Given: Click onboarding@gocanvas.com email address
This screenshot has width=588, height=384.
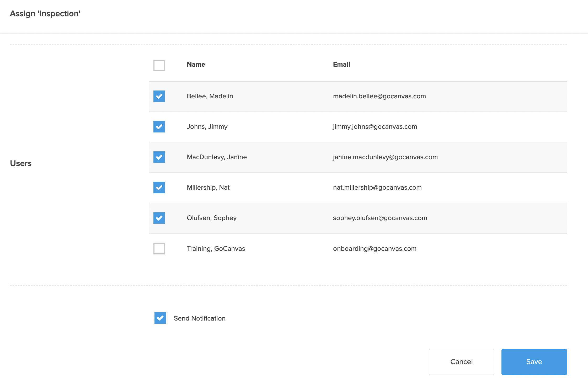Looking at the screenshot, I should [x=375, y=249].
